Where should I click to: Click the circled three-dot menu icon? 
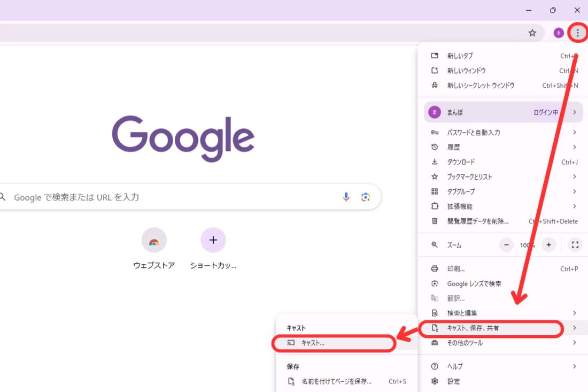click(577, 33)
